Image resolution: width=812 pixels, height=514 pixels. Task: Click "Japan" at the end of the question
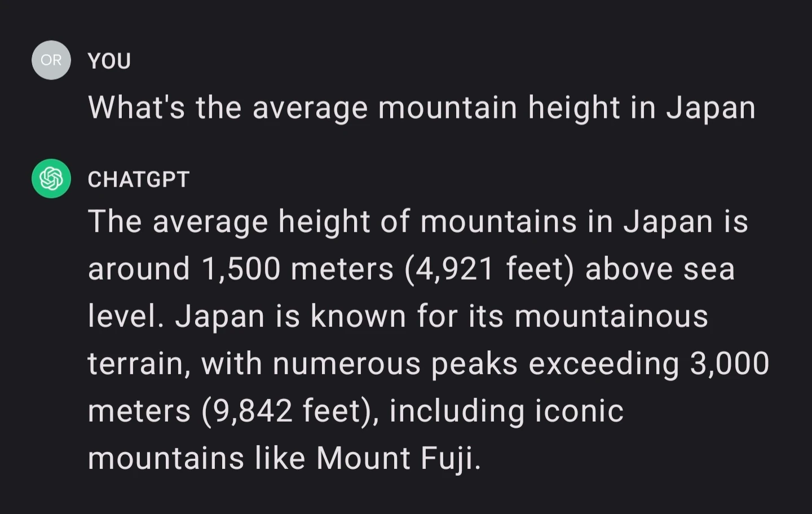(x=710, y=108)
